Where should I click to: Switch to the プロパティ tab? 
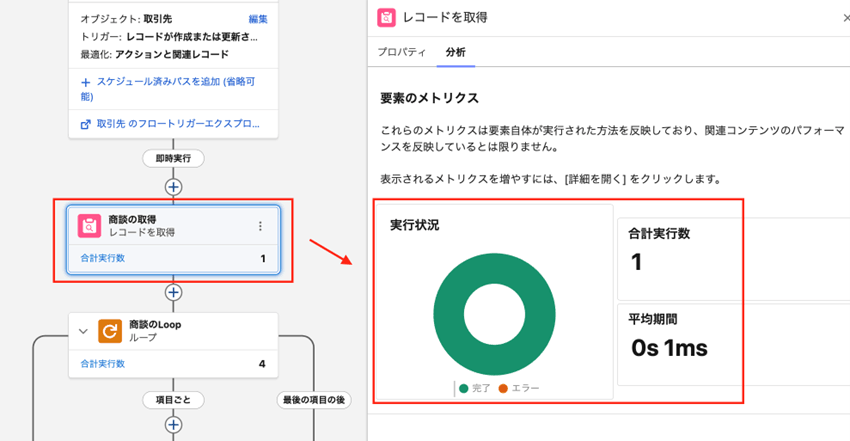[402, 52]
